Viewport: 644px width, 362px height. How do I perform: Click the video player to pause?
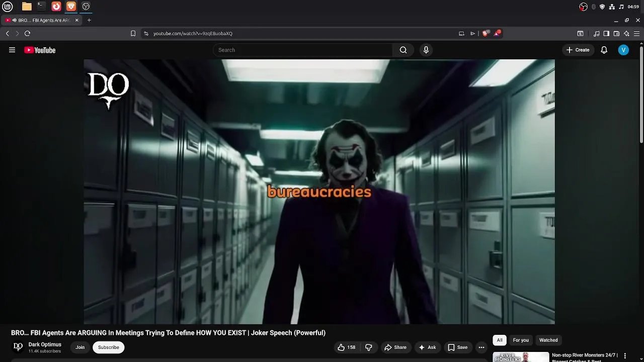(x=319, y=192)
